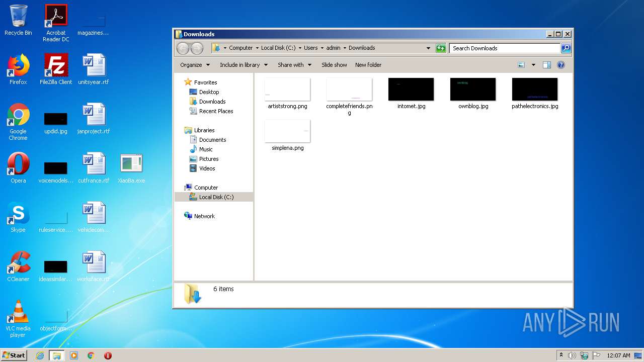This screenshot has height=362, width=644.
Task: Select completefriends.png thumbnail
Action: (349, 97)
